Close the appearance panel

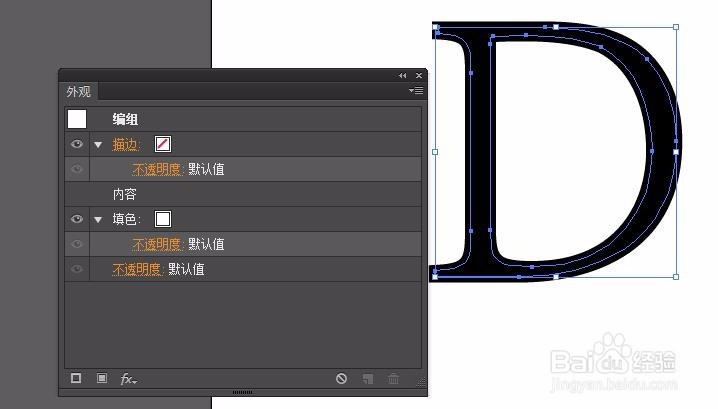pos(419,76)
